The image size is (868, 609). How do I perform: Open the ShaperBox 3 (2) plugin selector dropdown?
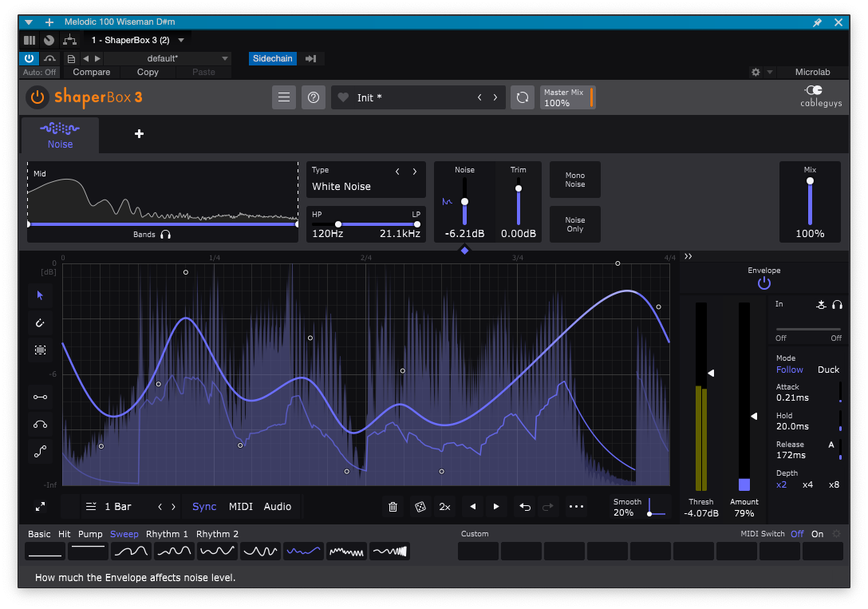[x=137, y=40]
